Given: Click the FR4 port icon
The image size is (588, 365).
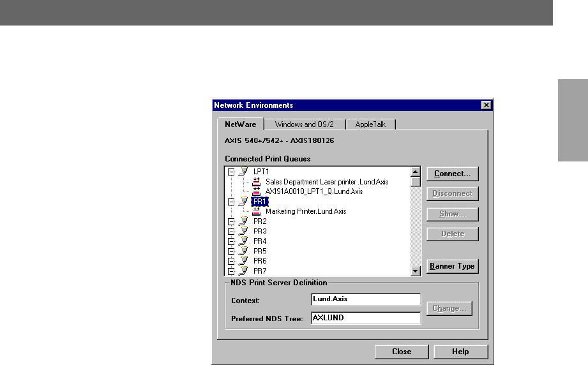Looking at the screenshot, I should coord(242,241).
